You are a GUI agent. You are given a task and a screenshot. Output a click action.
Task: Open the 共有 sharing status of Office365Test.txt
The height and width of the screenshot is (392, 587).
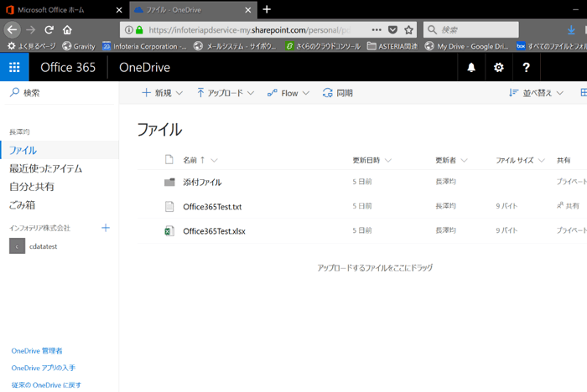click(568, 206)
